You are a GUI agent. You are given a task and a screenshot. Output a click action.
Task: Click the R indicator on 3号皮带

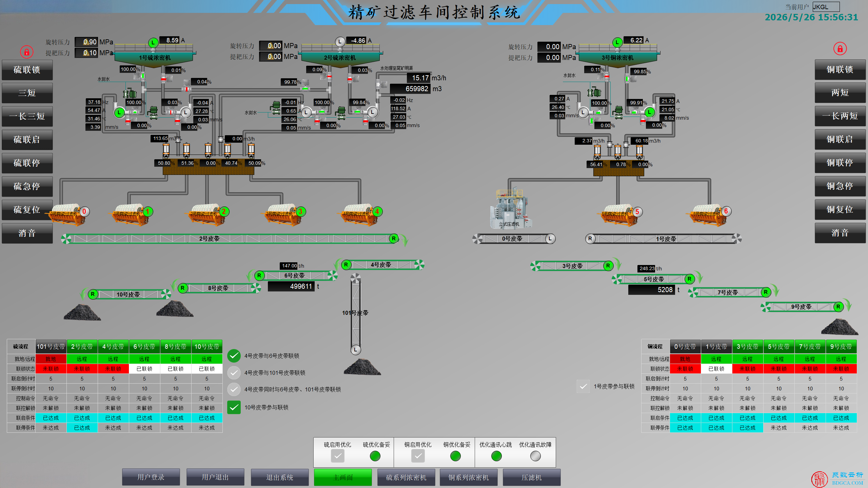(608, 266)
